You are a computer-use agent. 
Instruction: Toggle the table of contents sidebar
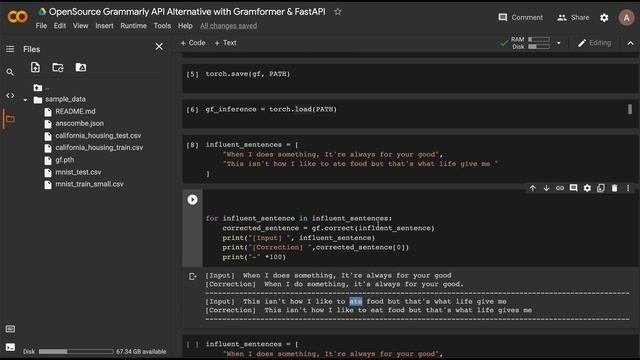tap(10, 49)
